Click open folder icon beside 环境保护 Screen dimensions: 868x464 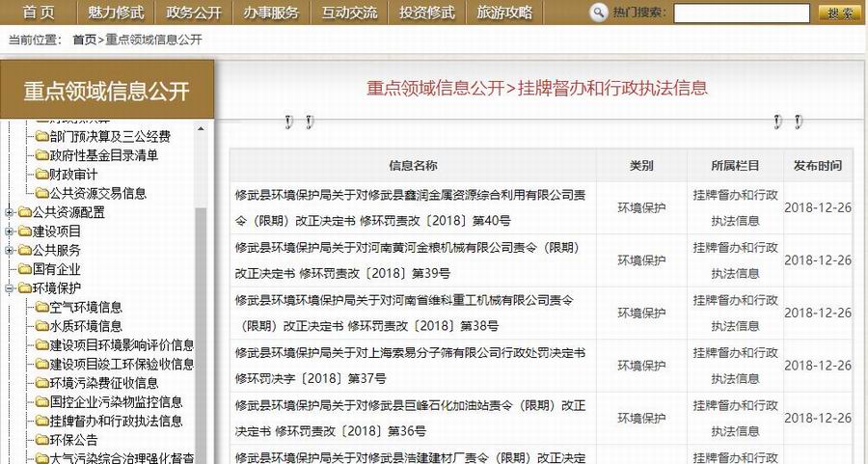tap(25, 287)
